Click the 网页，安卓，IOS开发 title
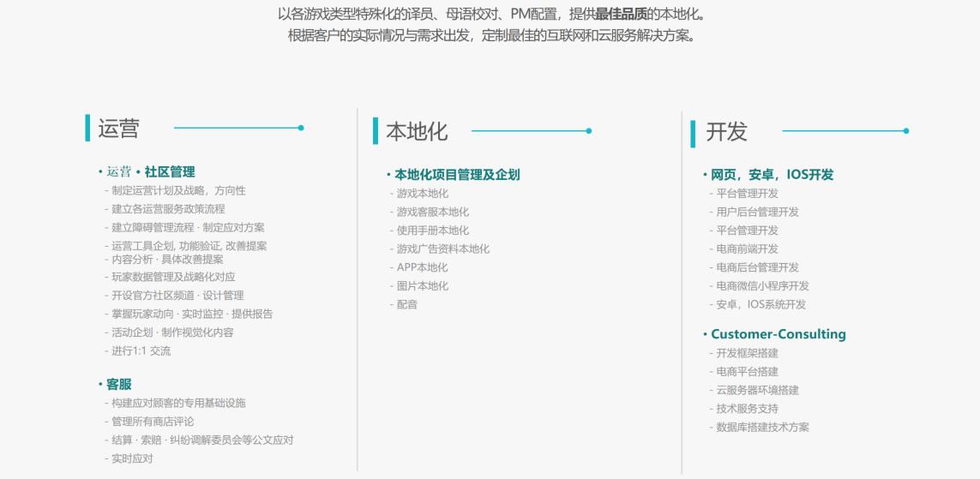 (x=772, y=175)
